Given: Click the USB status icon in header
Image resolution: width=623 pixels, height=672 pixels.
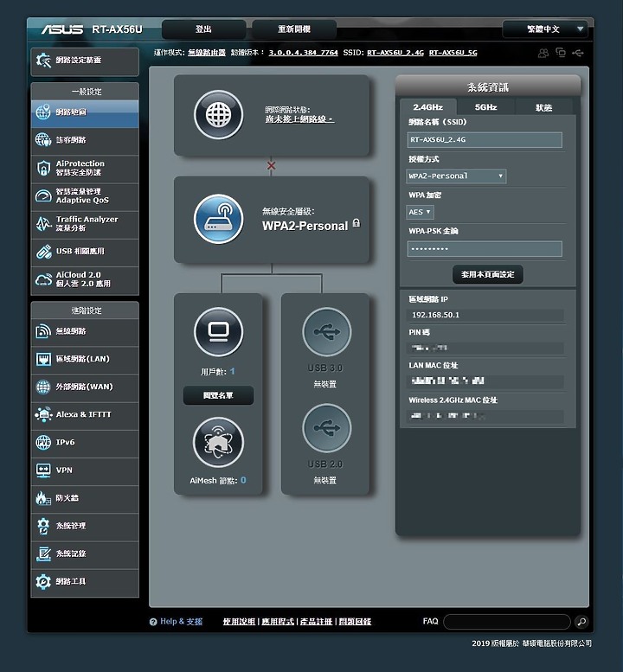Looking at the screenshot, I should pyautogui.click(x=578, y=53).
